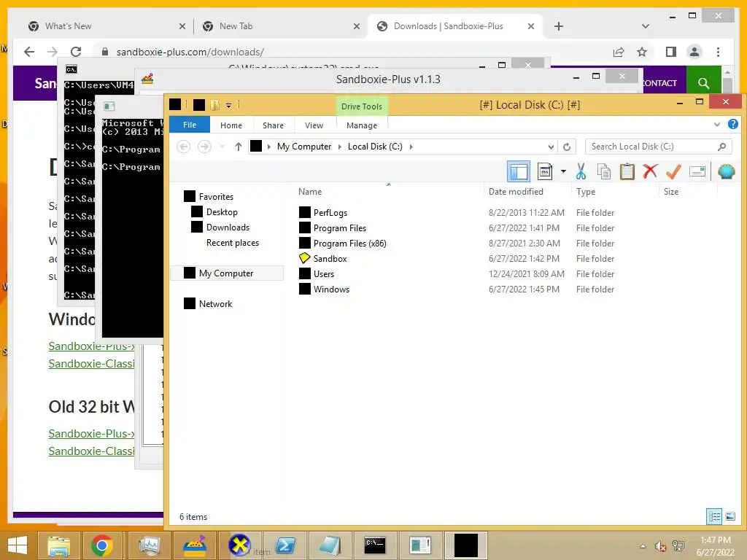
Task: Click the Explorer Help question mark icon
Action: (x=732, y=125)
